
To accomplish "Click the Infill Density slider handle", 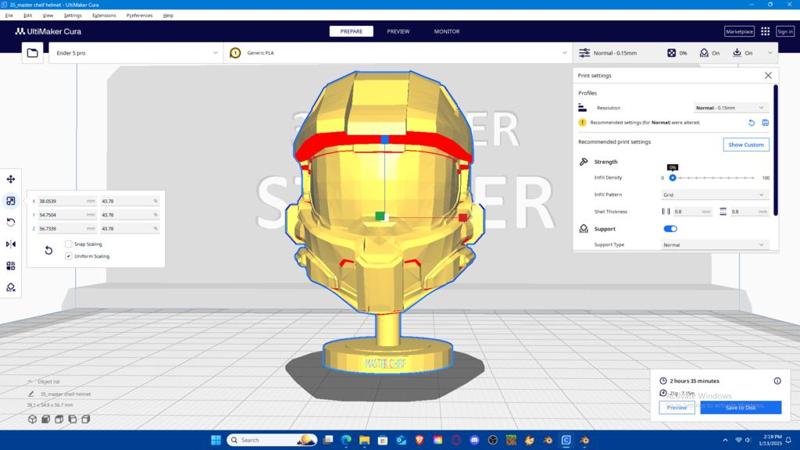I will tap(672, 178).
